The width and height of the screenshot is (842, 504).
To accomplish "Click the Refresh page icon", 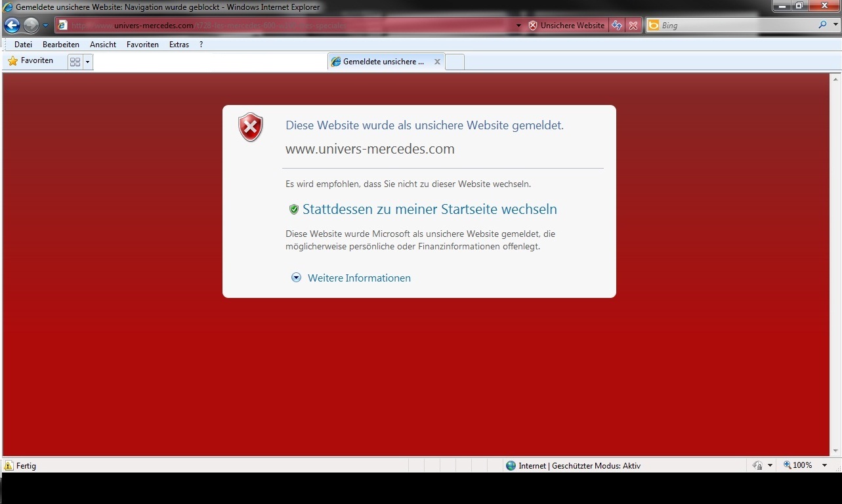I will tap(617, 26).
